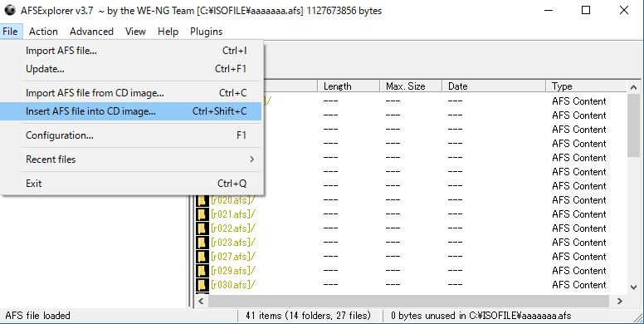
Task: Select the [r022.afs]/ entry name
Action: [233, 228]
